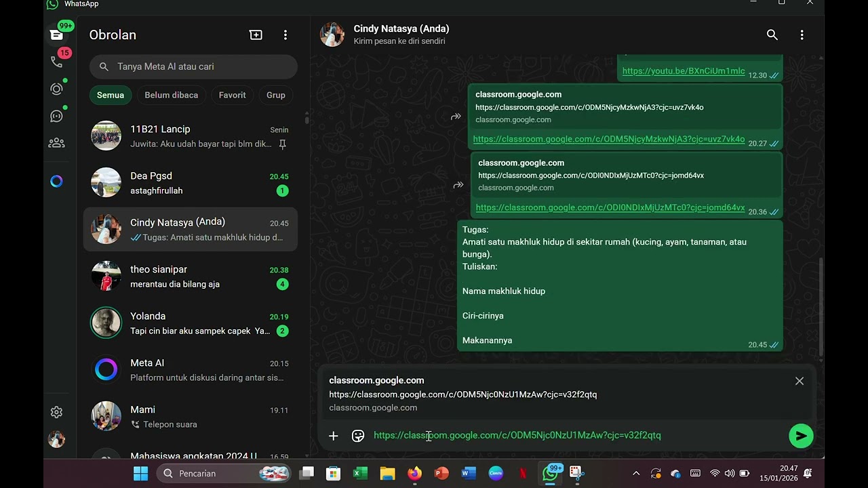The image size is (868, 488).
Task: Open the link preview card ending uvz7vk4o
Action: [625, 107]
